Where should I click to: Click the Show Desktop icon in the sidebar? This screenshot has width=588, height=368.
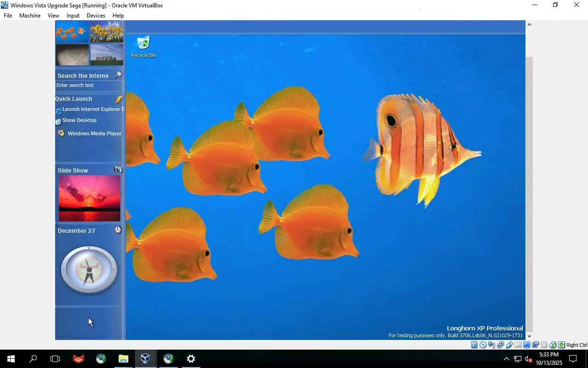[x=58, y=122]
